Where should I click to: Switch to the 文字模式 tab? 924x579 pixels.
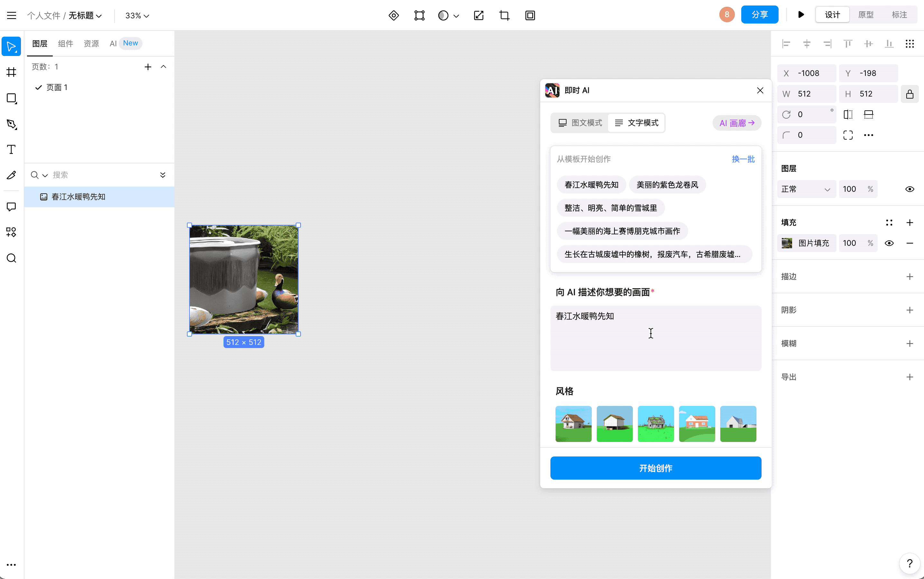(637, 123)
